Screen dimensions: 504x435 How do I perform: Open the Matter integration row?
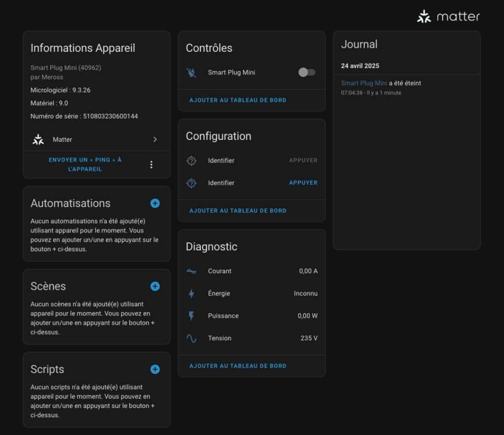(96, 139)
